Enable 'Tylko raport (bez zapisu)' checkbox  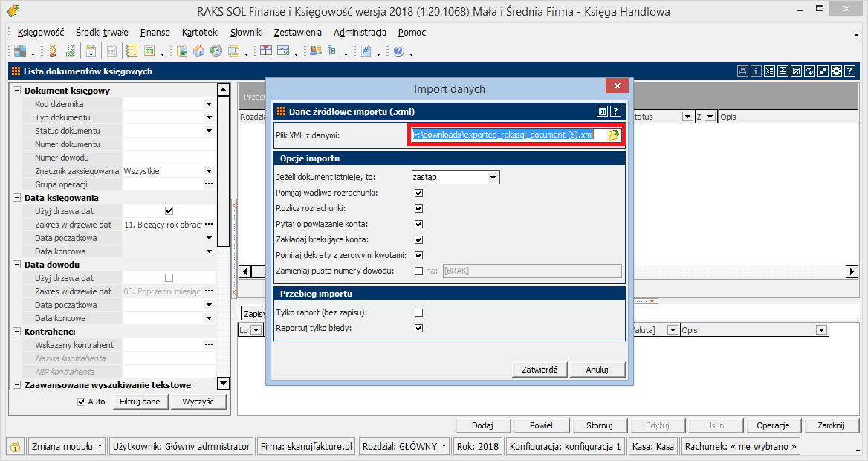point(419,312)
